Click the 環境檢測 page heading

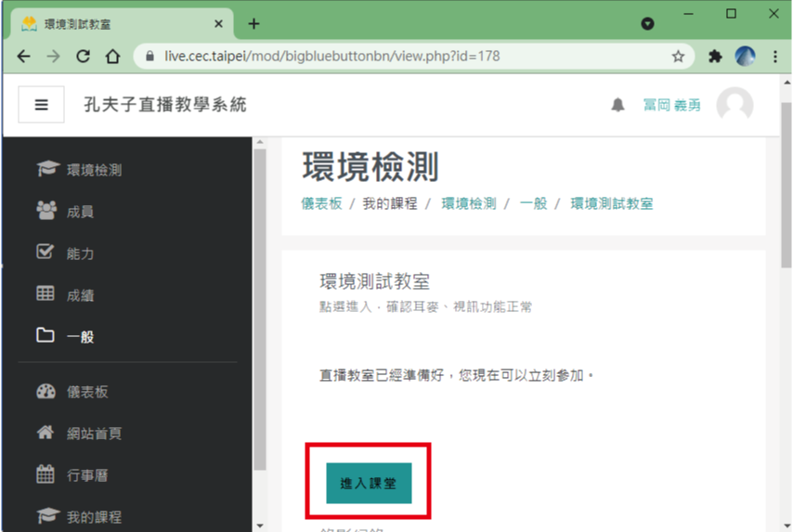point(370,167)
